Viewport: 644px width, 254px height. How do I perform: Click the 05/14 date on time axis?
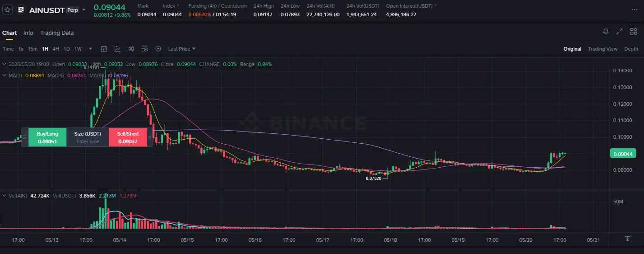(x=120, y=240)
